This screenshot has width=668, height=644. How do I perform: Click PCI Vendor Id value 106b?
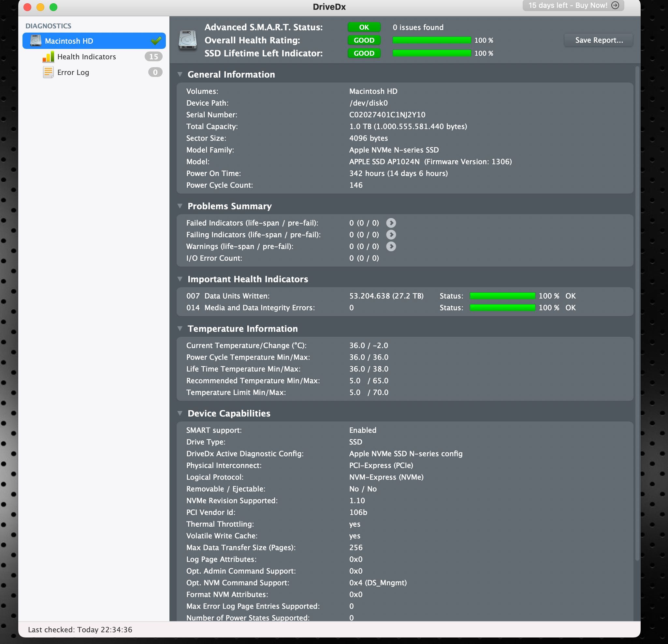click(x=358, y=512)
